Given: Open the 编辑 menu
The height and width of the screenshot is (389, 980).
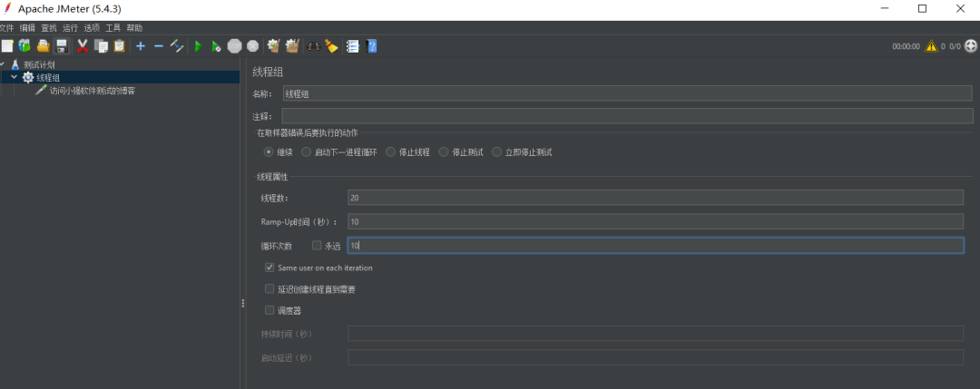Looking at the screenshot, I should point(27,27).
